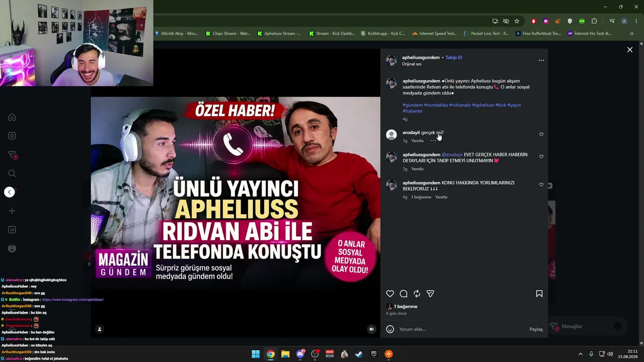Like the 'EVET GERÇEK HABER' reply
The height and width of the screenshot is (362, 644).
click(x=541, y=156)
